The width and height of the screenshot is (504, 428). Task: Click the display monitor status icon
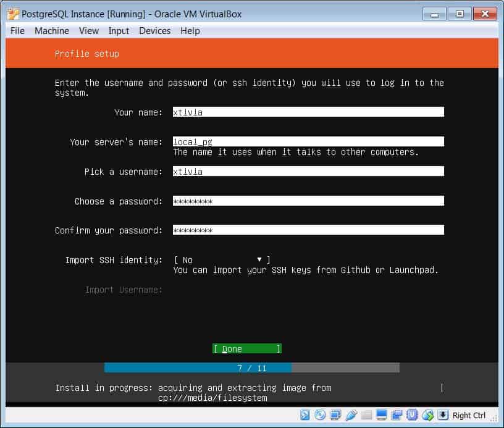pos(381,415)
